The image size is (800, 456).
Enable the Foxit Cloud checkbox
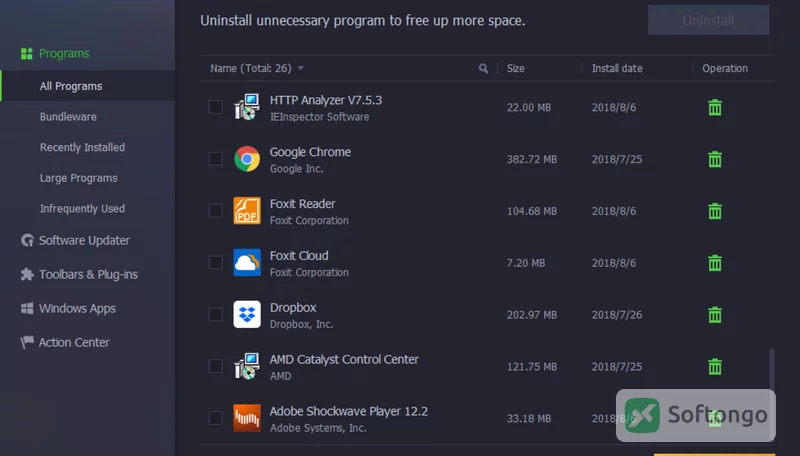point(215,263)
